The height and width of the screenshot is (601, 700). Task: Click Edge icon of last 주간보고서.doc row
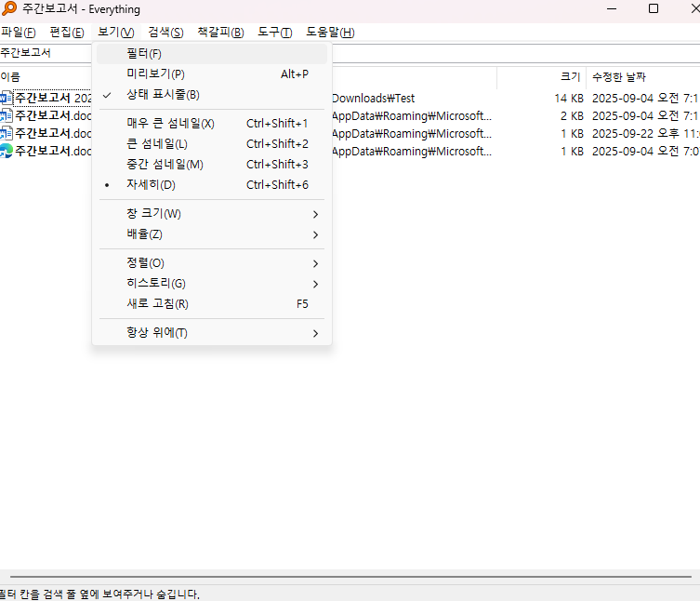pos(7,151)
